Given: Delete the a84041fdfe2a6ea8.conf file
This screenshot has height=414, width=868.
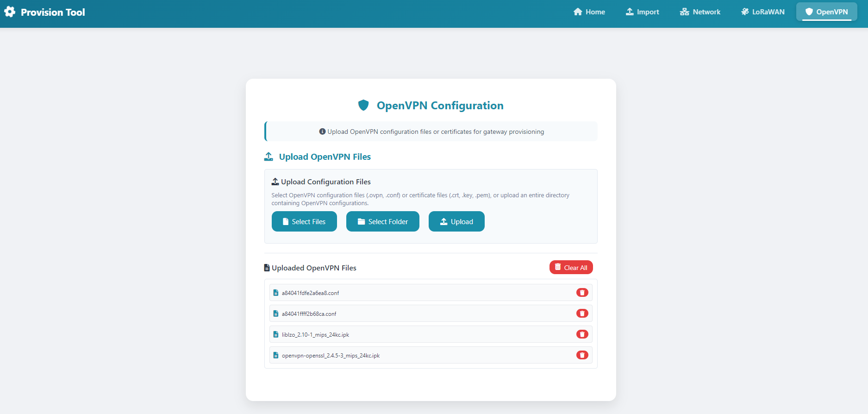Looking at the screenshot, I should point(582,293).
